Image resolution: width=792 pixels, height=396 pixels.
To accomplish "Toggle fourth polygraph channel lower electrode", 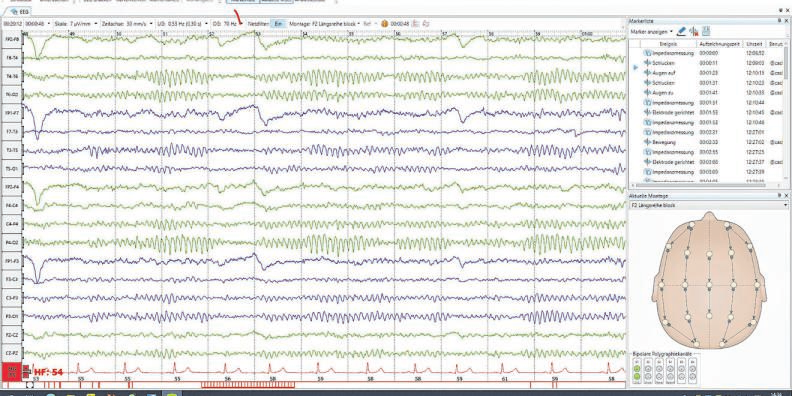I will coord(670,376).
